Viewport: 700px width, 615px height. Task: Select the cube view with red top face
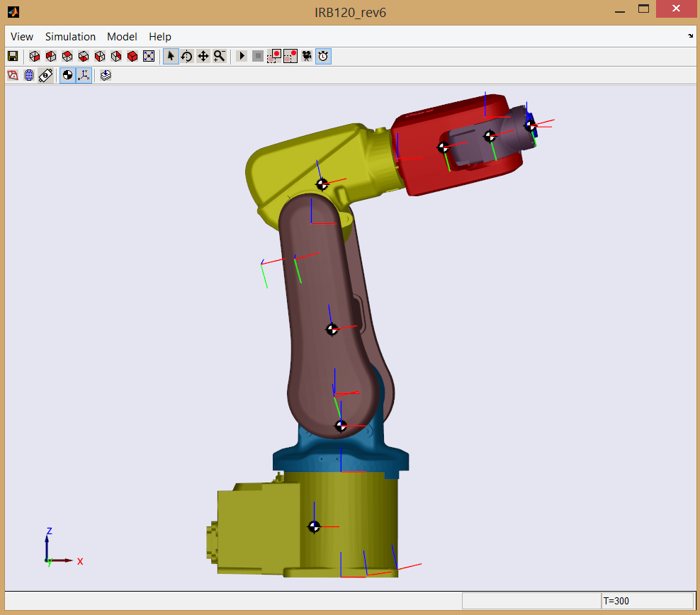[x=67, y=56]
